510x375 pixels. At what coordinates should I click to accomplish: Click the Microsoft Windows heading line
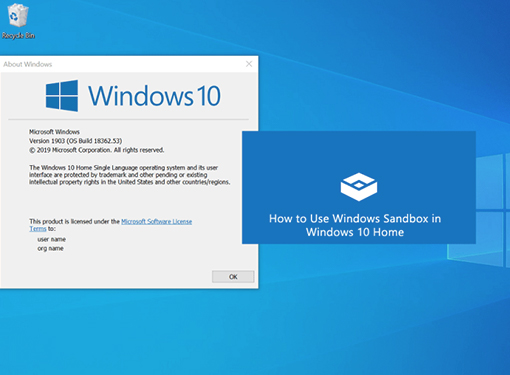click(54, 132)
